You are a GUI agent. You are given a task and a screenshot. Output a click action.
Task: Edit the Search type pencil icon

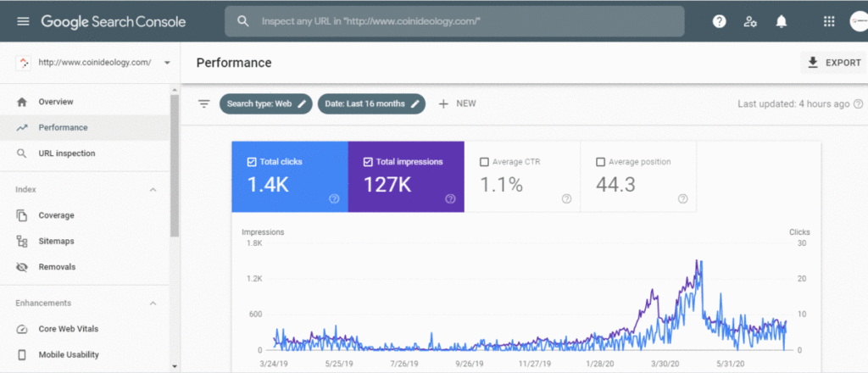[x=302, y=103]
